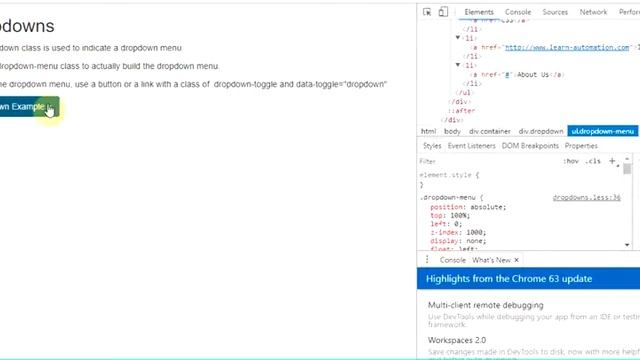Image resolution: width=640 pixels, height=360 pixels.
Task: Click the Workspaces 2.0 heading
Action: [x=457, y=340]
